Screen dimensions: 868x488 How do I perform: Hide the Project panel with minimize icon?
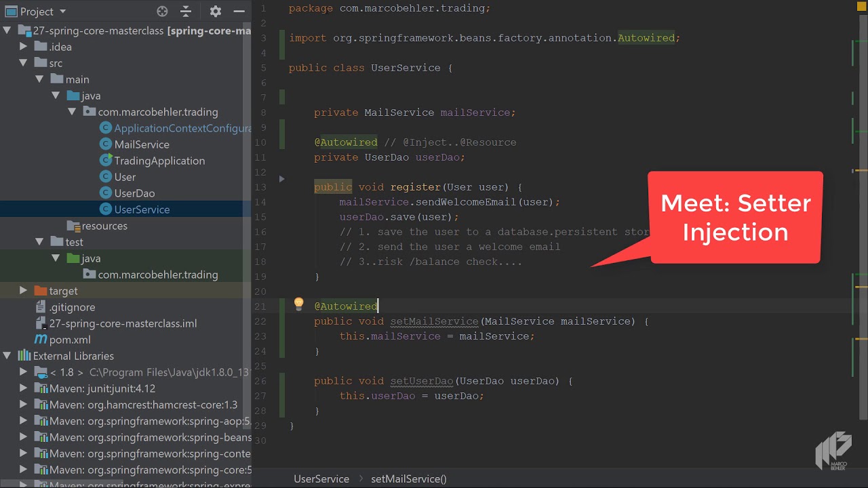click(239, 11)
